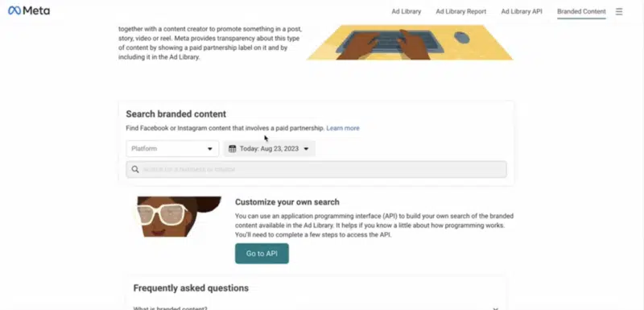Image resolution: width=644 pixels, height=310 pixels.
Task: Click the Platform dropdown arrow
Action: tap(210, 149)
